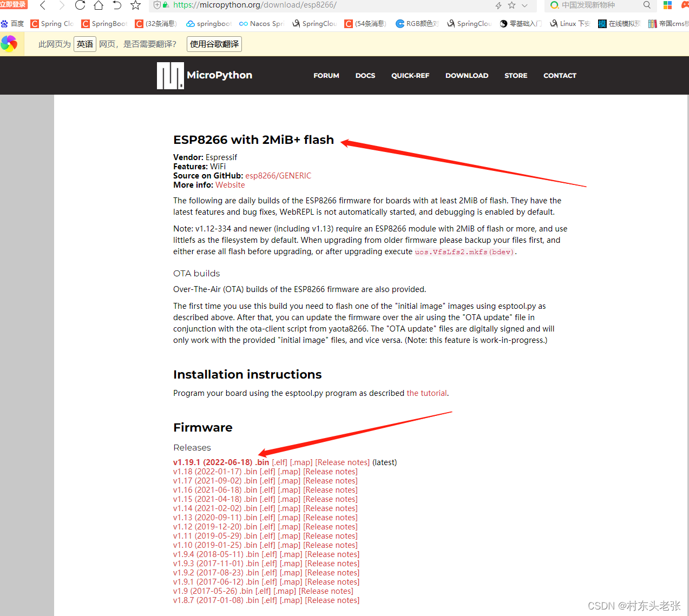Image resolution: width=689 pixels, height=616 pixels.
Task: Open the 英语 language selector
Action: click(85, 44)
